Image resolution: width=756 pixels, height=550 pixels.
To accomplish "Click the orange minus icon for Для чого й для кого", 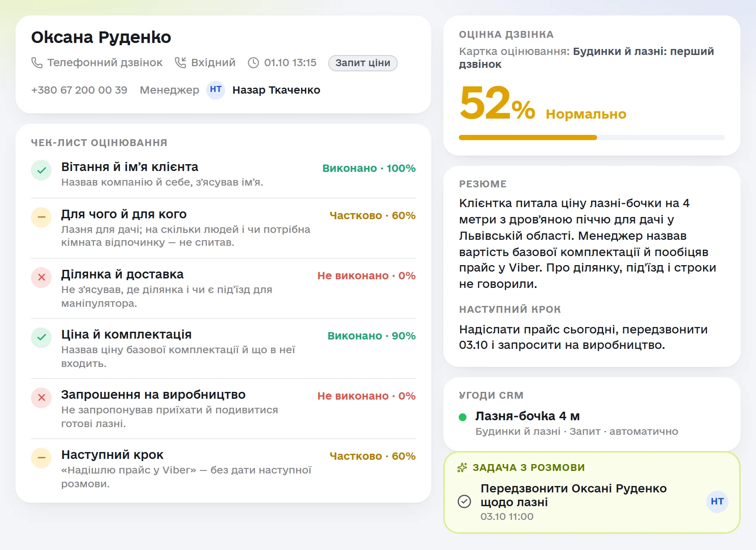I will 41,217.
